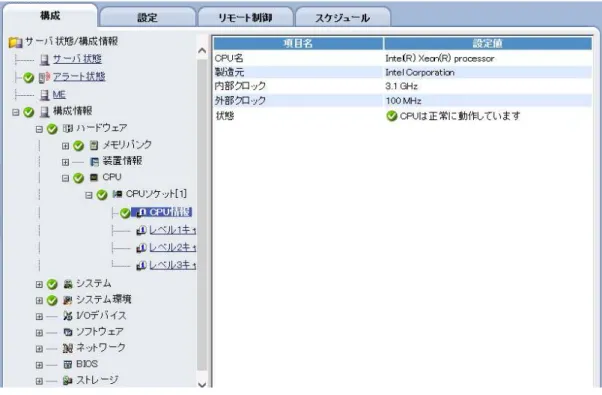Collapse the ハードウェア node

(39, 129)
